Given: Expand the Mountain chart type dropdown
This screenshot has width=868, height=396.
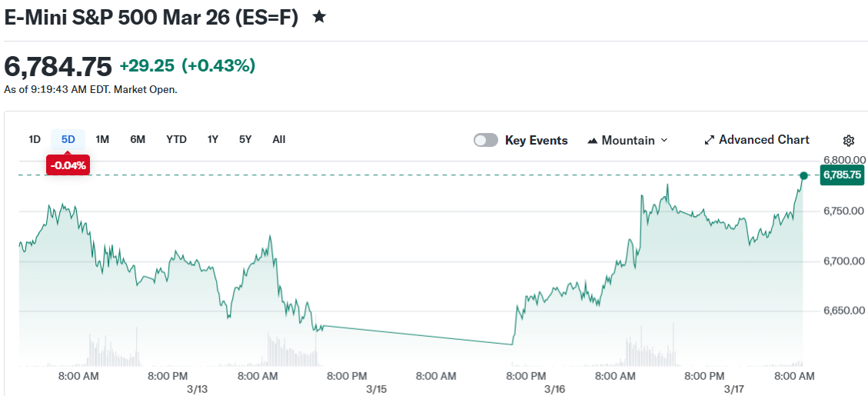Looking at the screenshot, I should pos(664,140).
